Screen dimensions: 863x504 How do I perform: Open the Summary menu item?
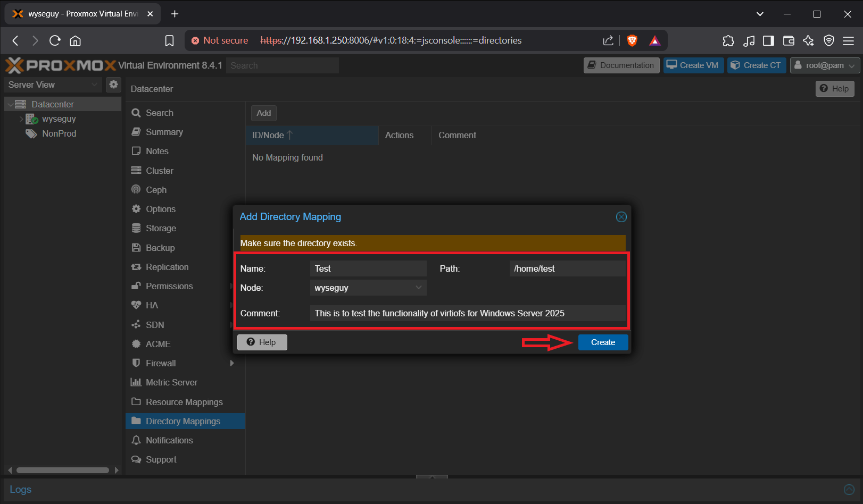coord(185,132)
